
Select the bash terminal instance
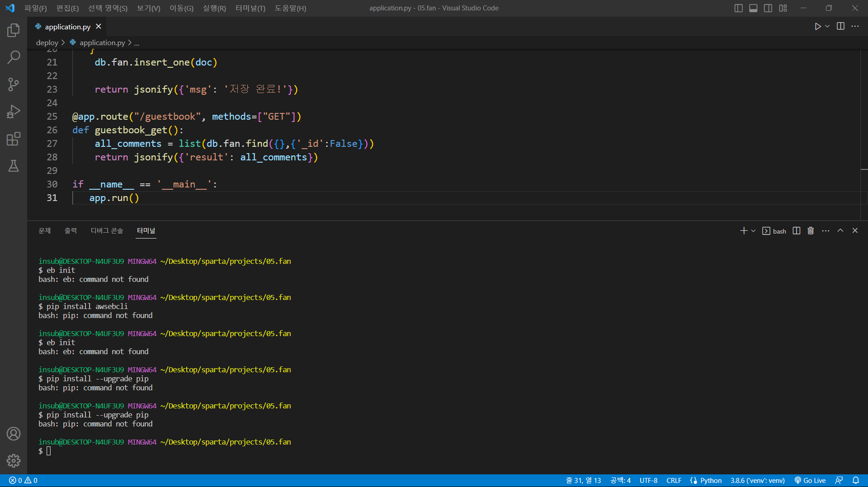(774, 231)
